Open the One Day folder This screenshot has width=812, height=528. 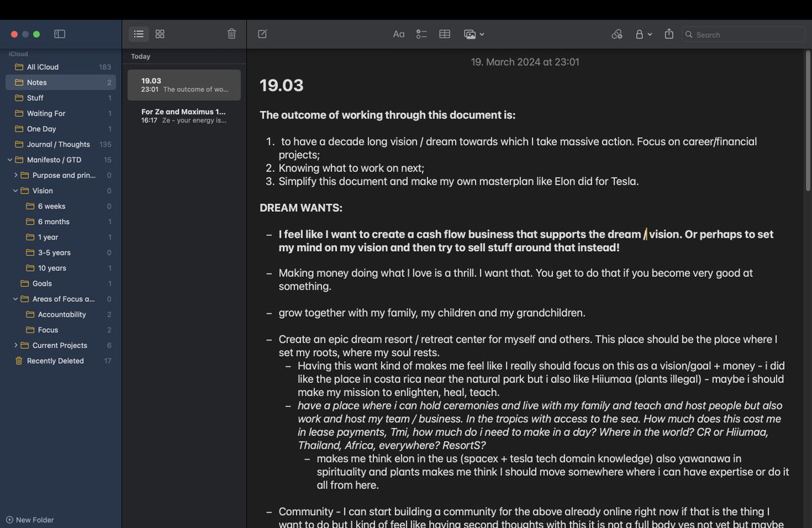[x=61, y=129]
